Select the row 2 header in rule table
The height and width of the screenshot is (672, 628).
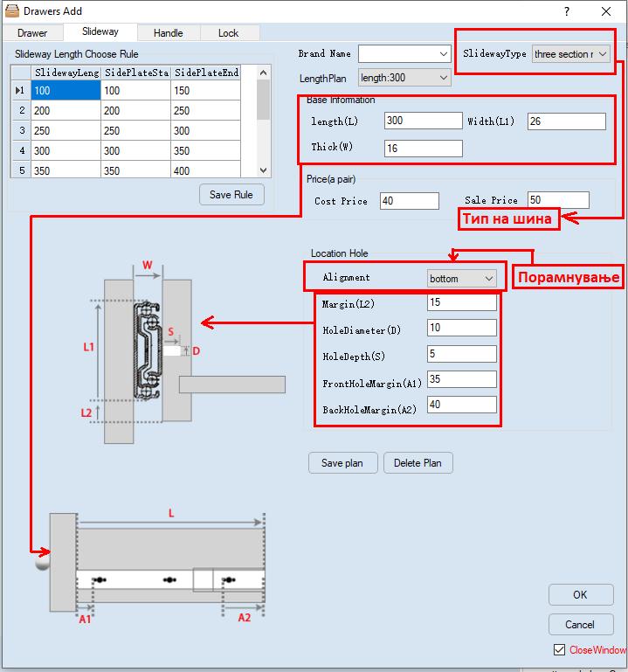(x=21, y=111)
